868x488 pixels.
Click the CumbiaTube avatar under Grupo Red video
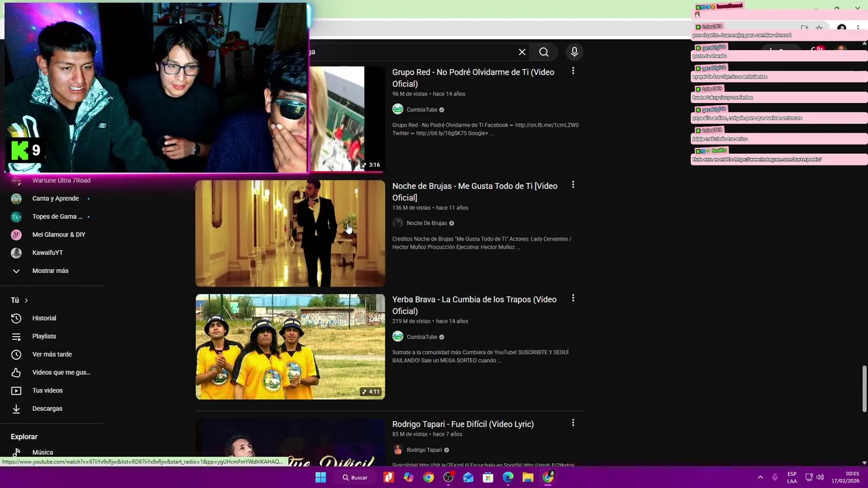[x=398, y=110]
